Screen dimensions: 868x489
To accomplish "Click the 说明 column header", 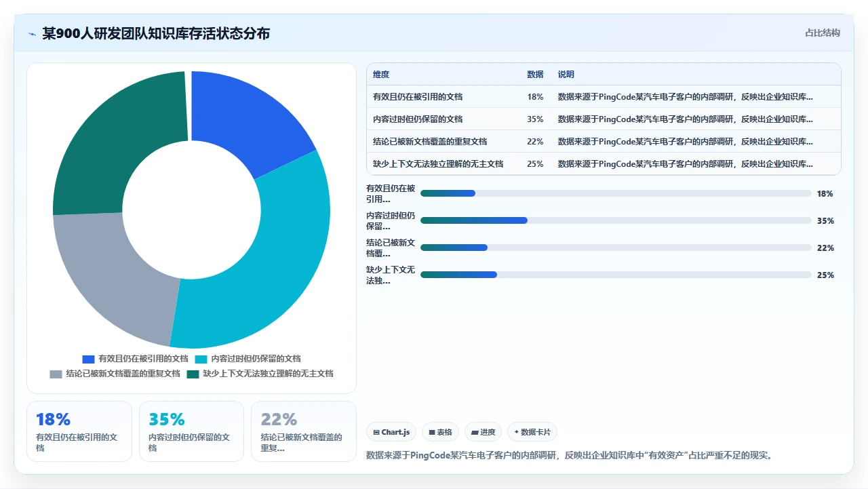I will (566, 75).
